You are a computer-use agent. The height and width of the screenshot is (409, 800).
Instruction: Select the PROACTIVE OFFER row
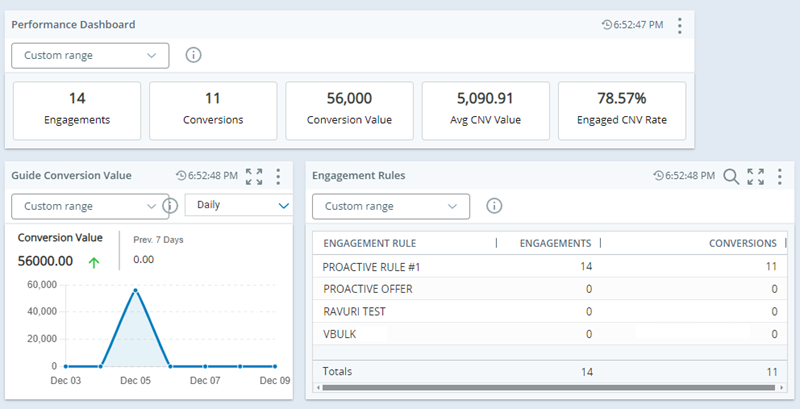(x=550, y=289)
